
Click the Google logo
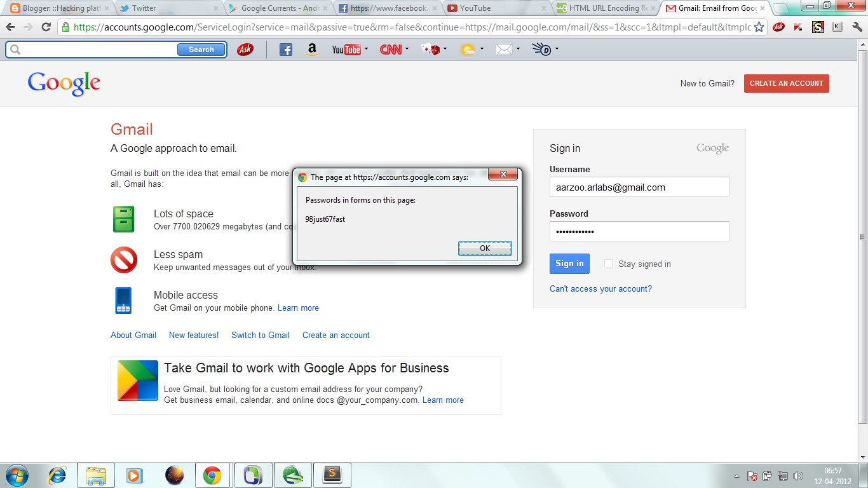[x=64, y=83]
